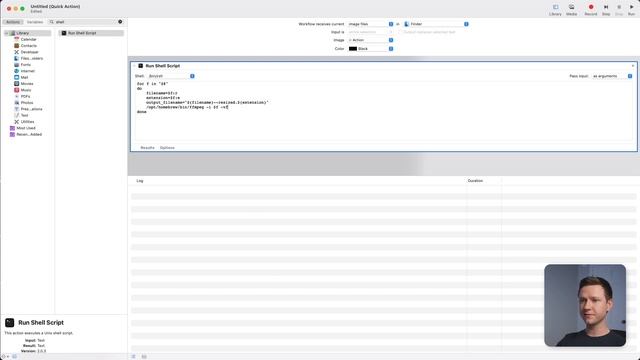The image size is (640, 360).
Task: Run the workflow with Run button
Action: point(631,10)
